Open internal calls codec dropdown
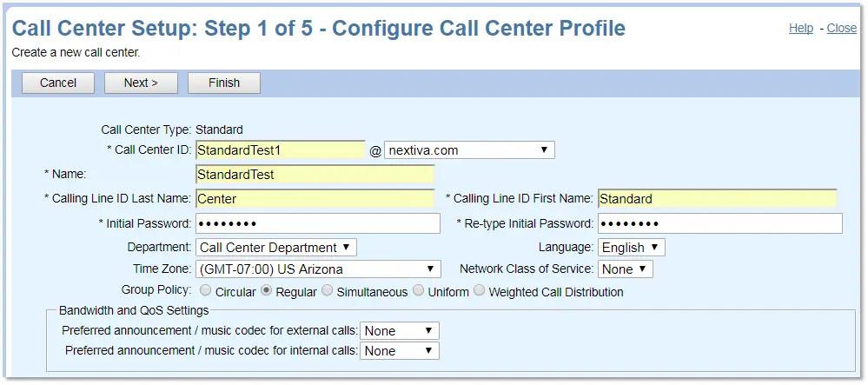 click(399, 350)
